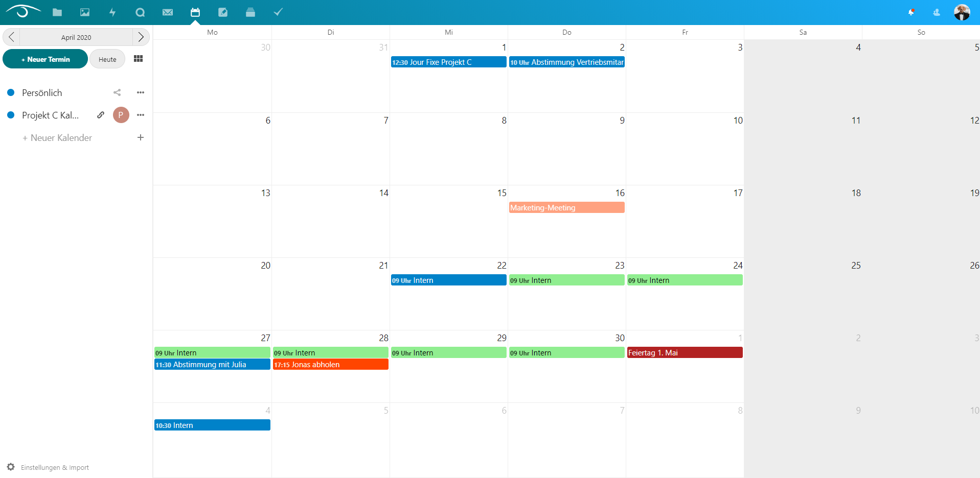The height and width of the screenshot is (478, 980).
Task: Open the Deck stack icon
Action: point(250,12)
